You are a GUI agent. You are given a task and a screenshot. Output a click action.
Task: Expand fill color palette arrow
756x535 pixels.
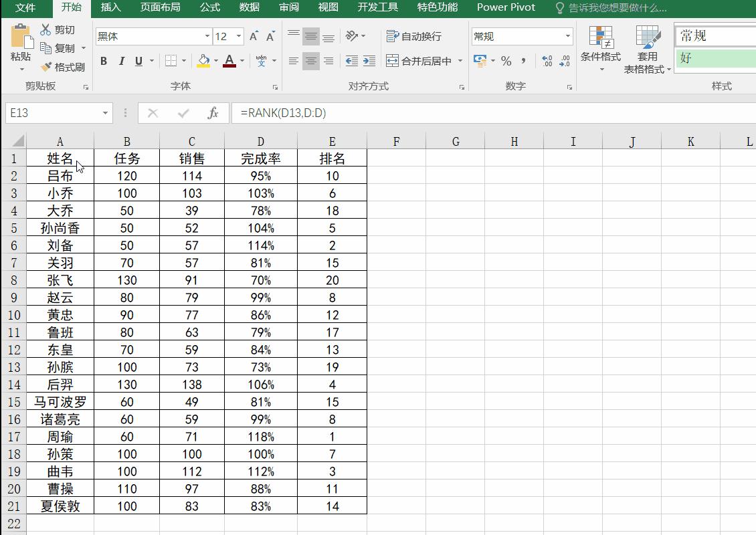click(215, 61)
